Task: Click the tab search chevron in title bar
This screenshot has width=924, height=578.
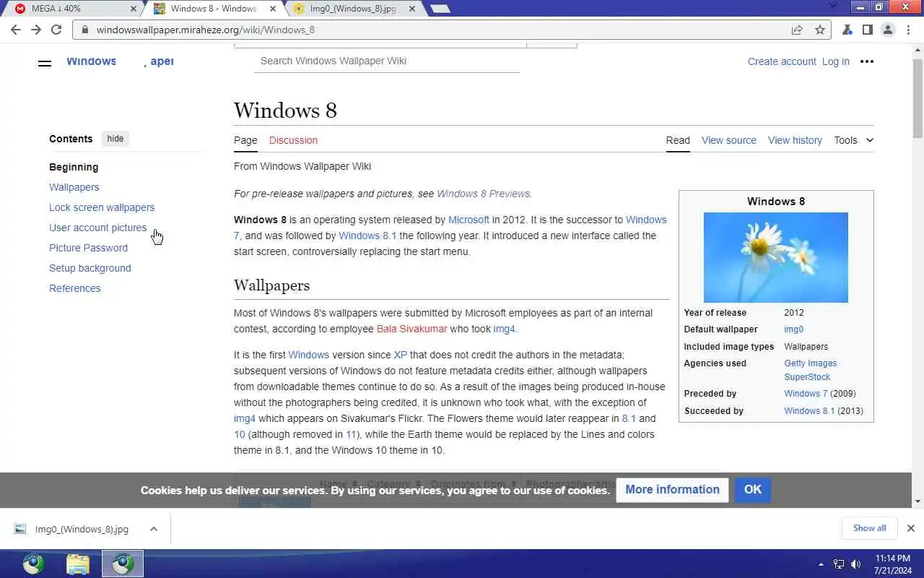Action: [833, 7]
